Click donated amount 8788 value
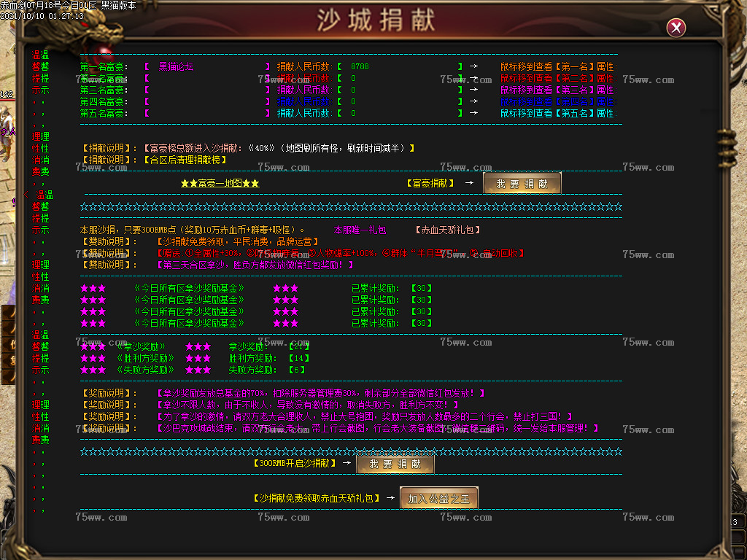 tap(360, 66)
